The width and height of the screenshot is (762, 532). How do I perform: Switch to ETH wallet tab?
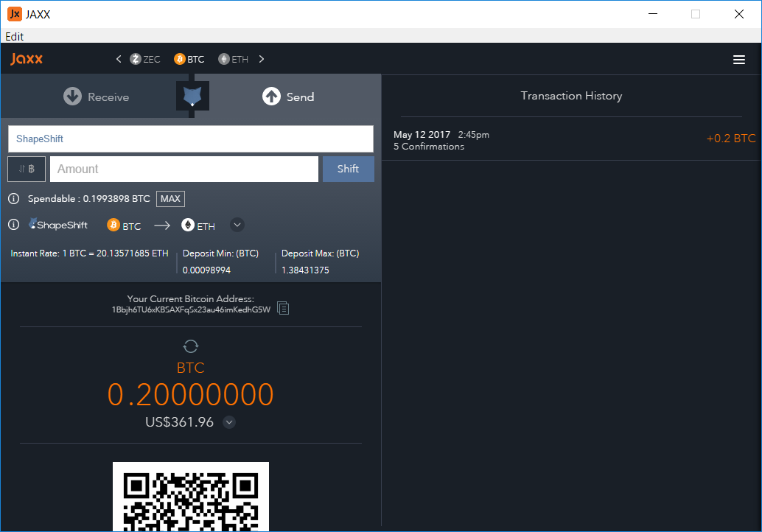[234, 59]
